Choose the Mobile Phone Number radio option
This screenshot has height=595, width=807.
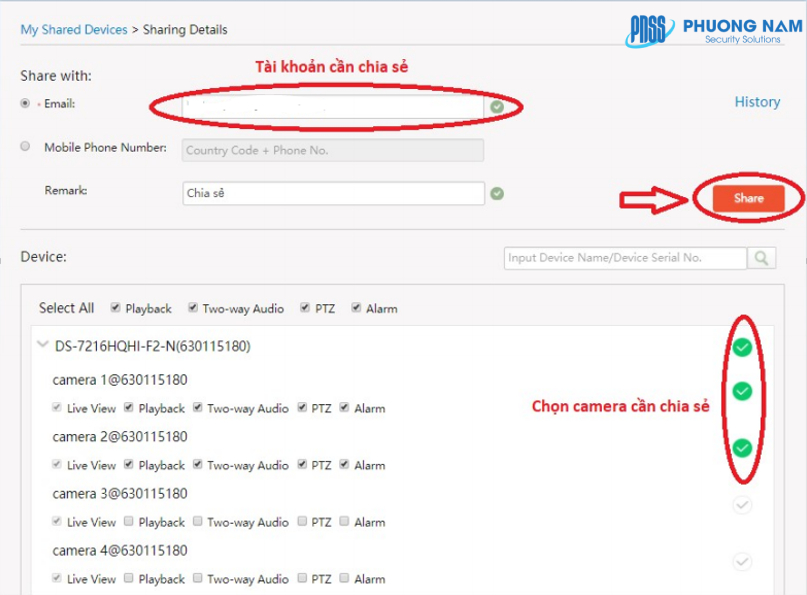click(25, 147)
